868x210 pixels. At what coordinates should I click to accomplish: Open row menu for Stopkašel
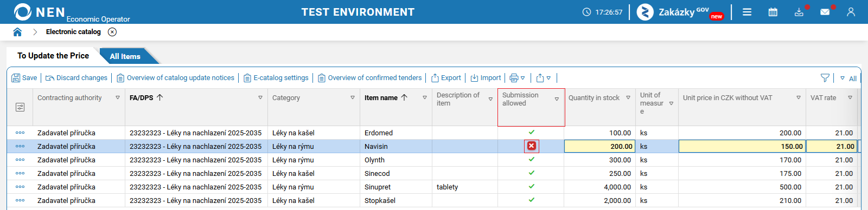[20, 200]
